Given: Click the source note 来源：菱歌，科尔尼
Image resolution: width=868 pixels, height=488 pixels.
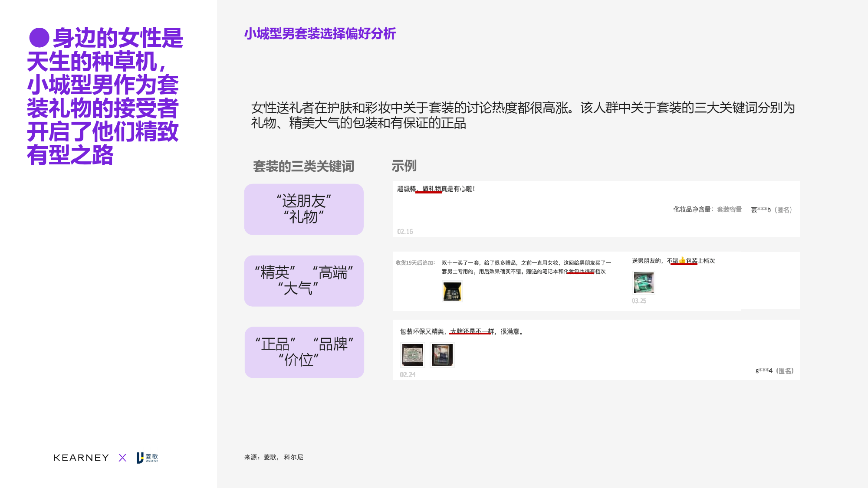Looking at the screenshot, I should click(x=273, y=457).
